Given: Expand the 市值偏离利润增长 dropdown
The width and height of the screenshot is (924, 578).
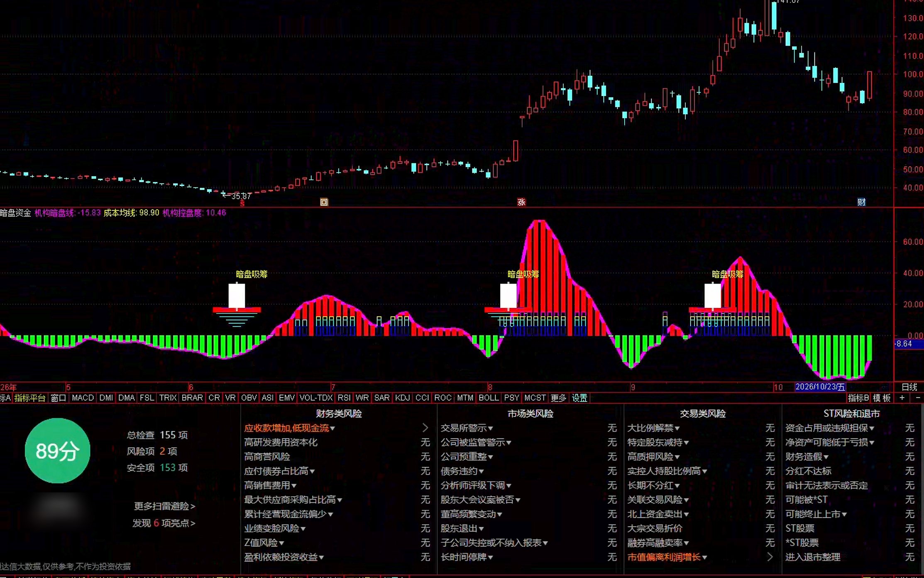Looking at the screenshot, I should coord(704,557).
